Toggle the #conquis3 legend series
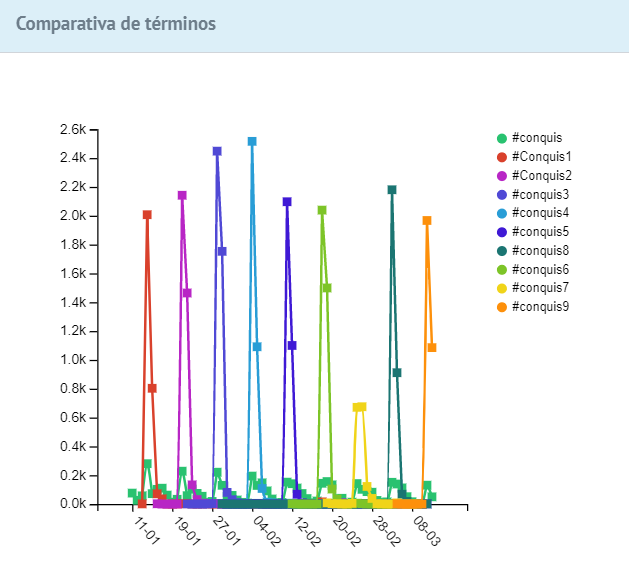The height and width of the screenshot is (586, 629). point(533,195)
